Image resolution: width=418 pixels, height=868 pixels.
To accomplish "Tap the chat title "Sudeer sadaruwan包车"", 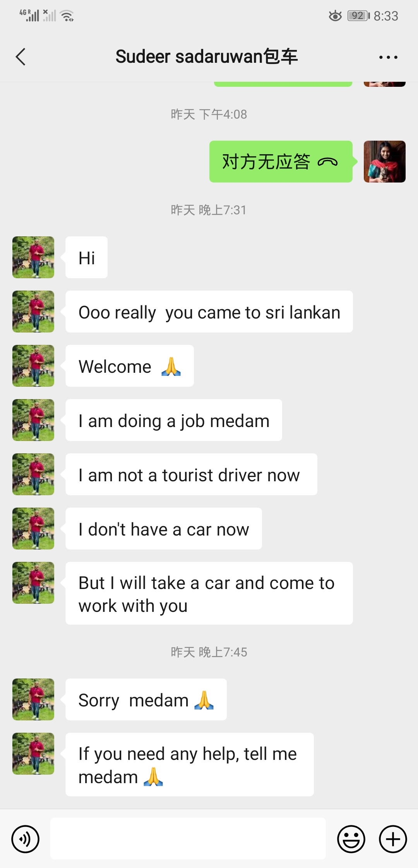I will click(x=206, y=57).
